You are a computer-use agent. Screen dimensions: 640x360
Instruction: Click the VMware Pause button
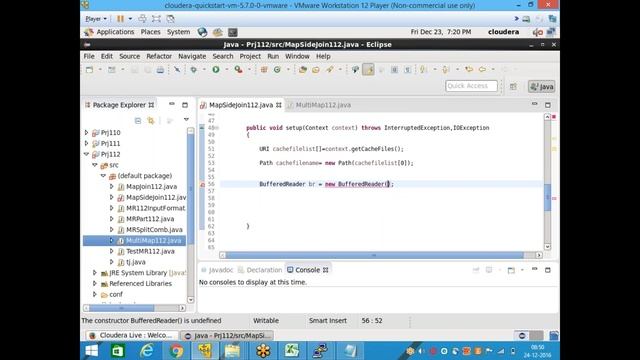click(x=120, y=19)
